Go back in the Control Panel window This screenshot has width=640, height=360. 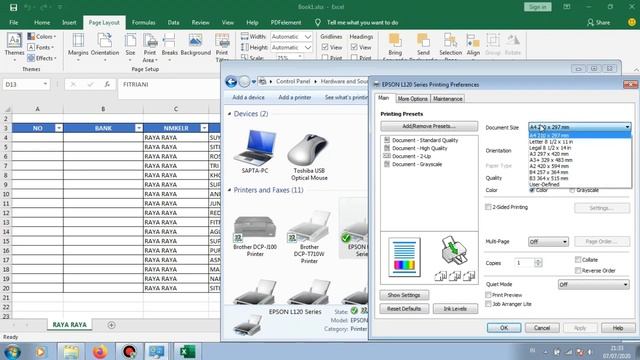click(x=231, y=82)
